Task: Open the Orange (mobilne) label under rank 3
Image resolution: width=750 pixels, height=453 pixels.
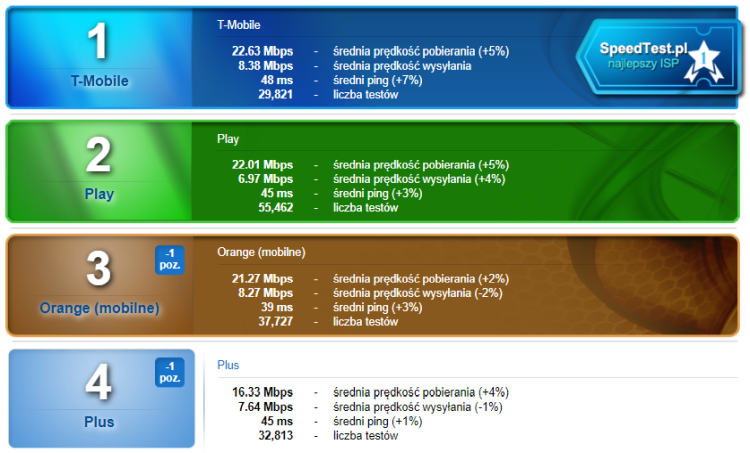Action: (99, 308)
